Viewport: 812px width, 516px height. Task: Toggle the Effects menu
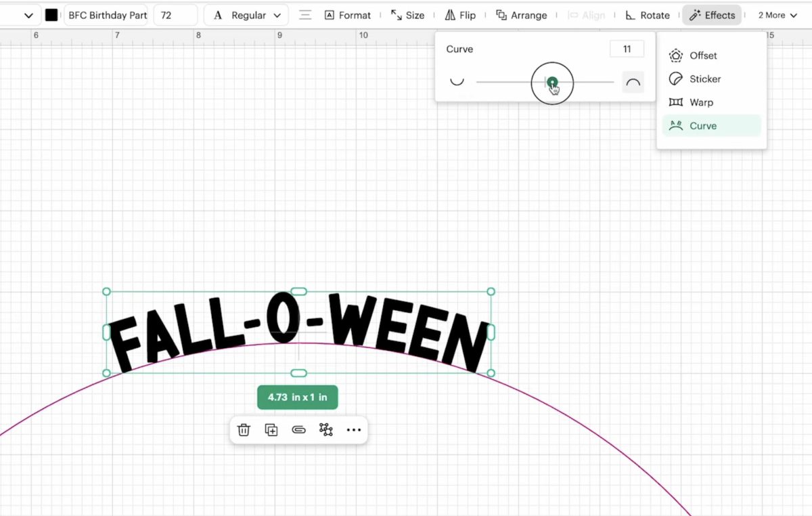point(712,15)
